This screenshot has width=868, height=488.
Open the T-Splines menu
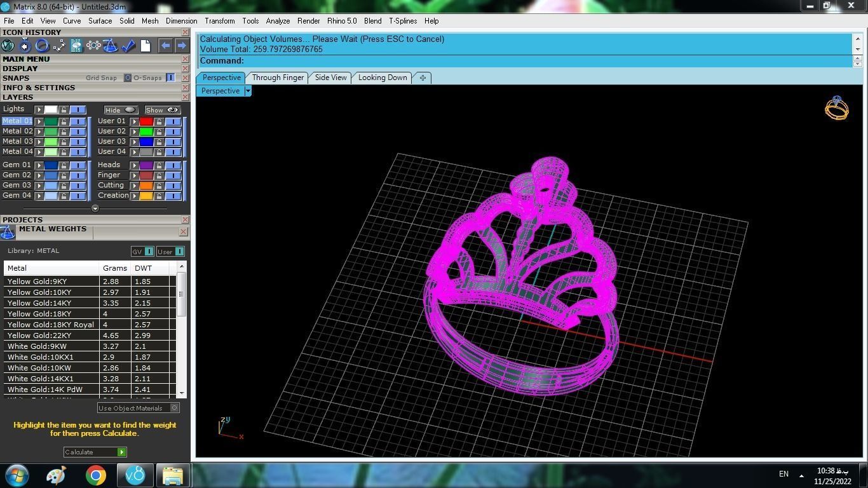tap(403, 21)
